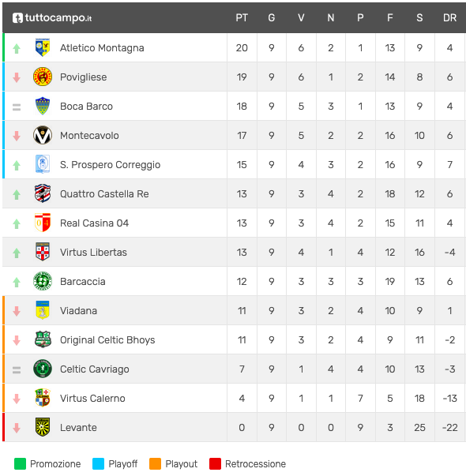The width and height of the screenshot is (466, 476).
Task: Click the PT column header
Action: (242, 17)
